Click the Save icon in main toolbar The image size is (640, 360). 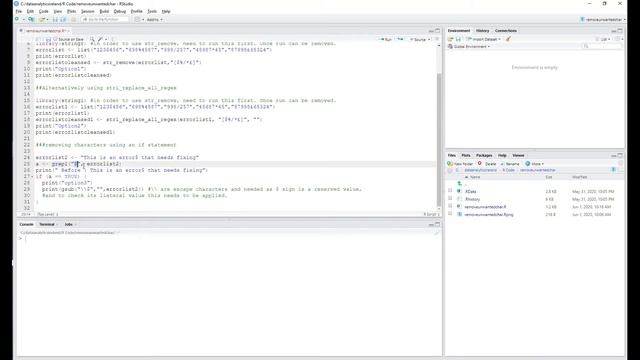pyautogui.click(x=56, y=19)
